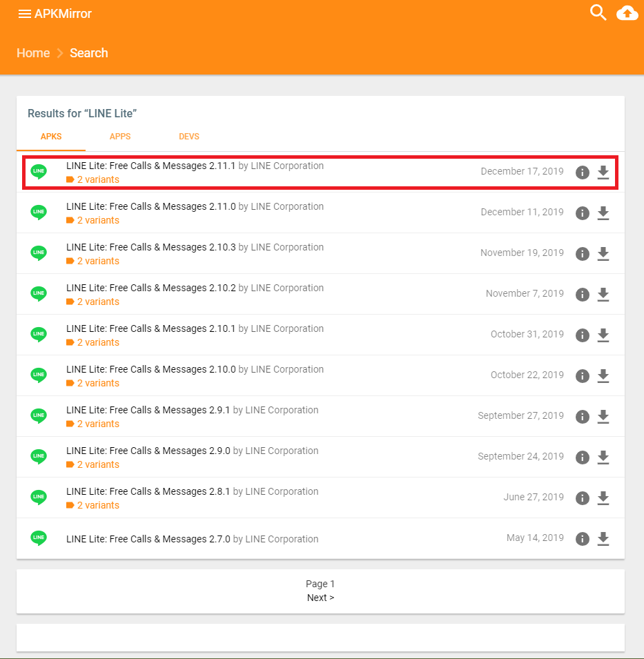Screen dimensions: 644x659
Task: Download LINE Lite 2.9.1 APK
Action: 603,417
